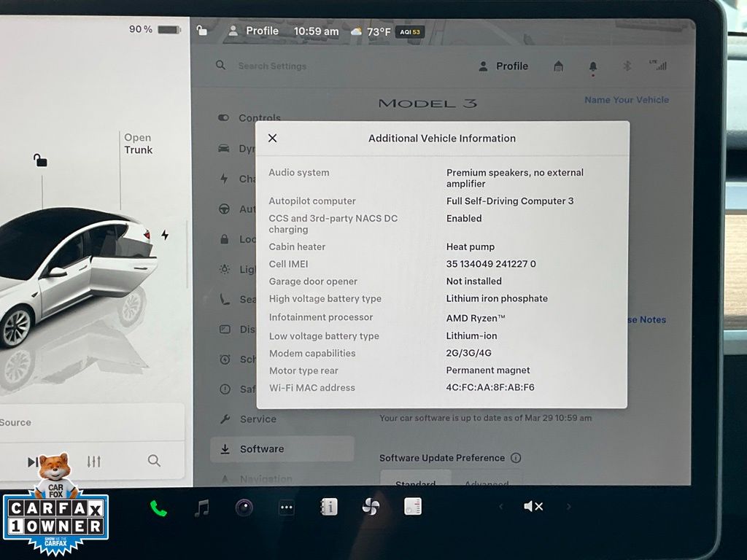Open the Phone app in the dock

[x=158, y=508]
